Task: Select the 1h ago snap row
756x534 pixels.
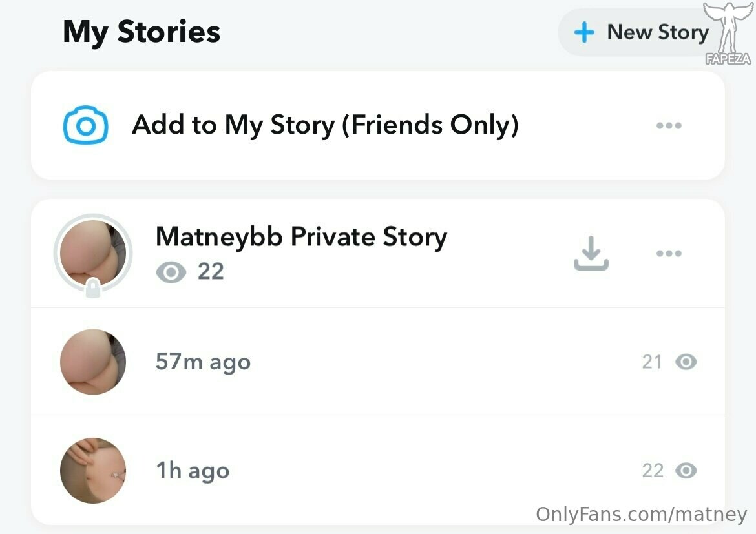Action: pos(378,470)
